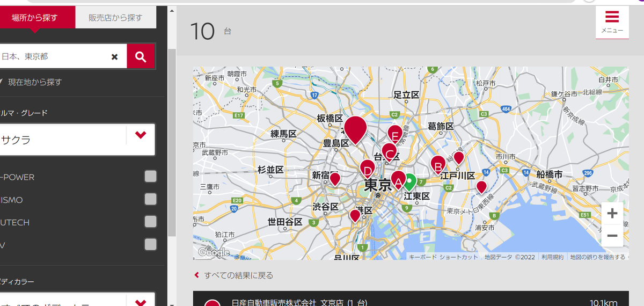The height and width of the screenshot is (306, 644).
Task: Clear the 日本、東京都 search text
Action: [x=114, y=56]
